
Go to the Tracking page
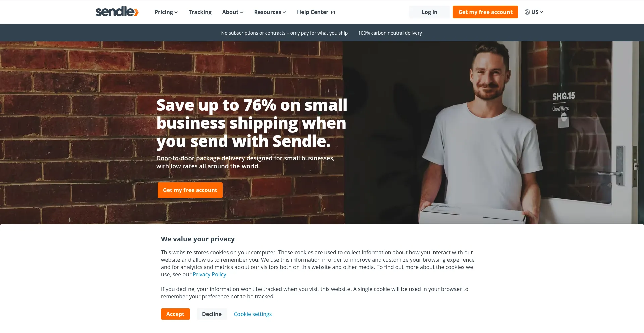tap(200, 12)
